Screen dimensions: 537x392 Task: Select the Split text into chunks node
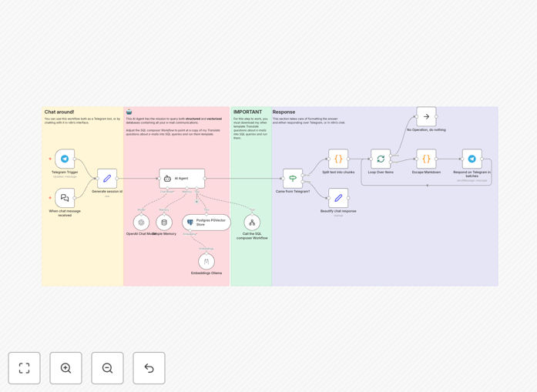click(338, 159)
